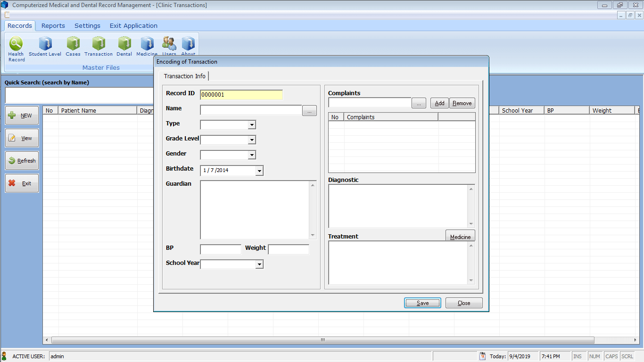Click the Complaints entry field
Screen dimensions: 644x362
pyautogui.click(x=370, y=103)
